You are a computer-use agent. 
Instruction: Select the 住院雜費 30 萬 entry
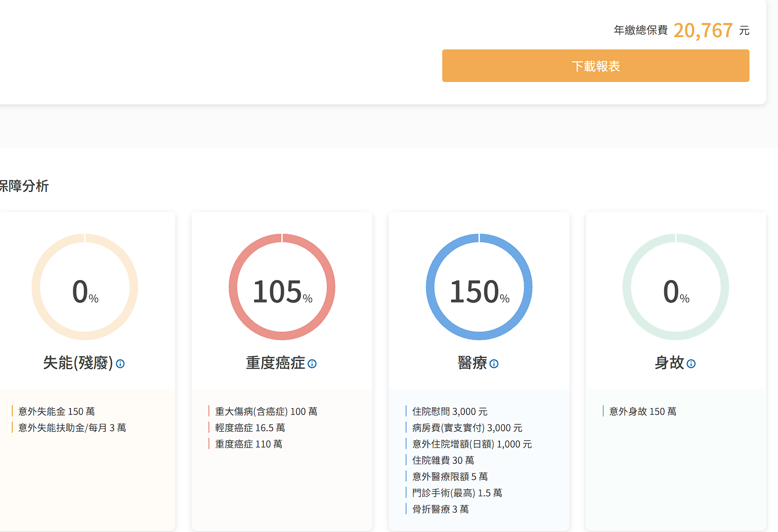tap(443, 460)
